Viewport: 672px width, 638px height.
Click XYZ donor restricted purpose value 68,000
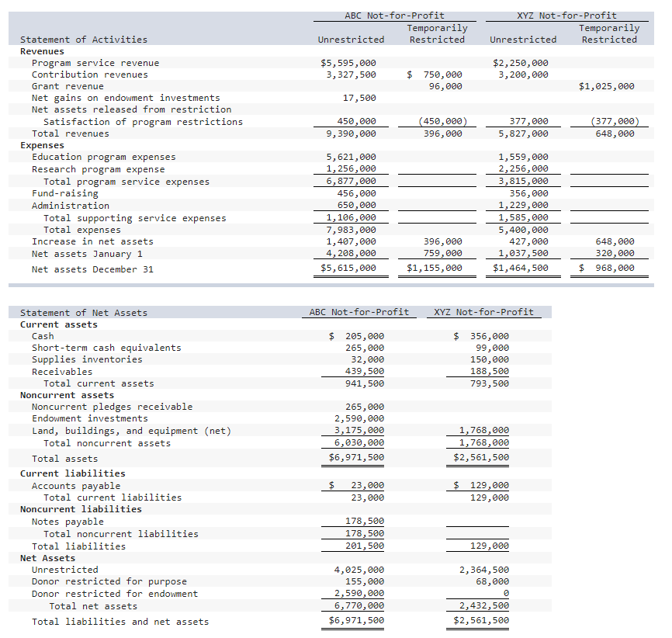[x=493, y=581]
